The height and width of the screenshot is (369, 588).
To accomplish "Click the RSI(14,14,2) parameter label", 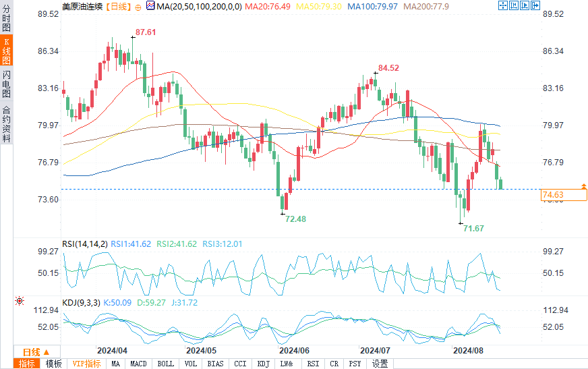I will (x=85, y=244).
